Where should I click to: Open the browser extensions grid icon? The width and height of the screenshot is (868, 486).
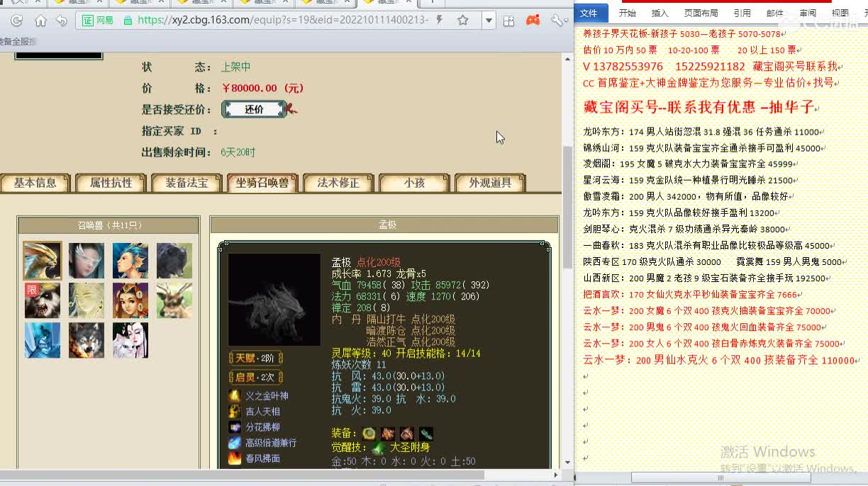[x=508, y=21]
